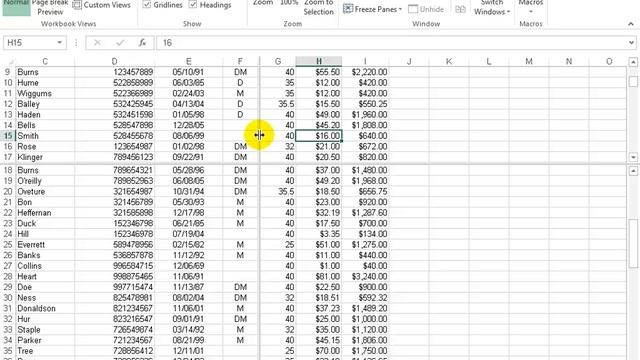Select row 9 header

(8, 72)
